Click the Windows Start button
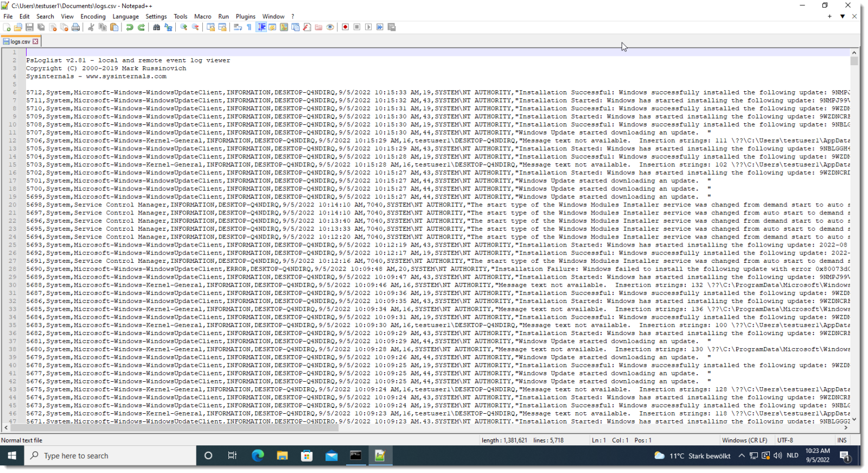The height and width of the screenshot is (473, 868). click(x=12, y=456)
